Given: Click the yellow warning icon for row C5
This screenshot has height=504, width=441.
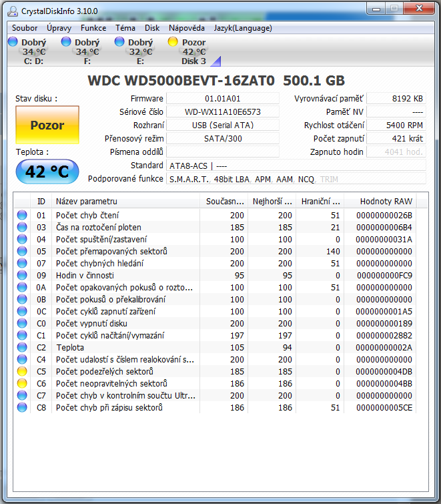Looking at the screenshot, I should (x=22, y=371).
